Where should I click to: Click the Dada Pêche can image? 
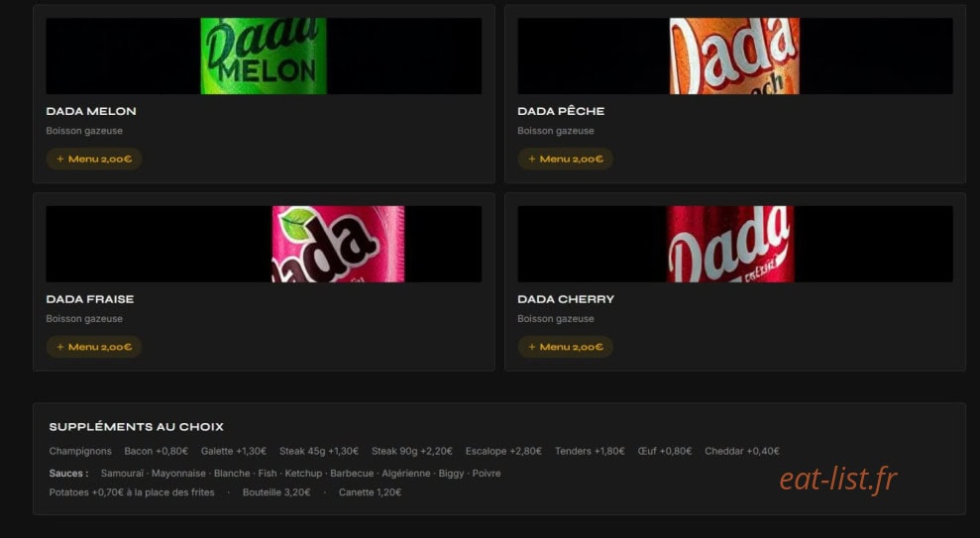click(734, 56)
